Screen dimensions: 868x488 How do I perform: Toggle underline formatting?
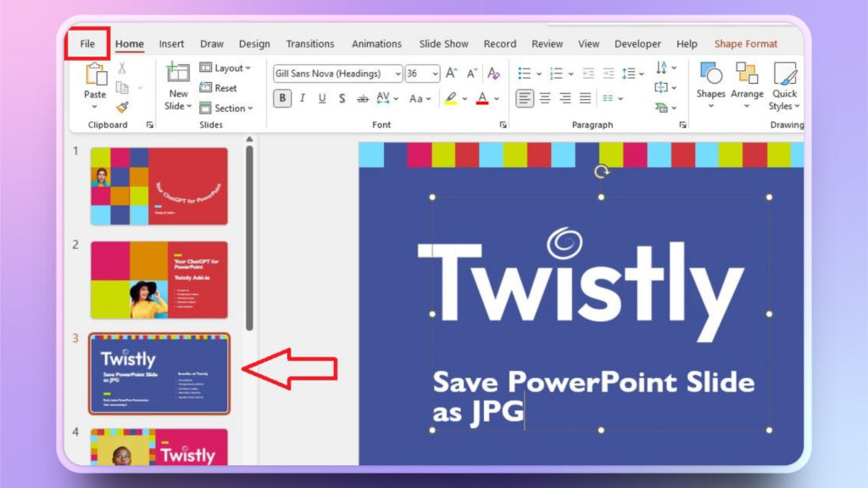[322, 98]
